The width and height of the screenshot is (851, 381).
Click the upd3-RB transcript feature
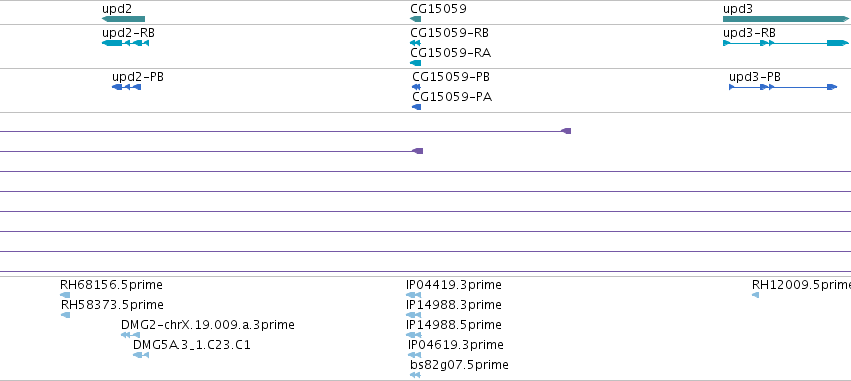(x=786, y=43)
